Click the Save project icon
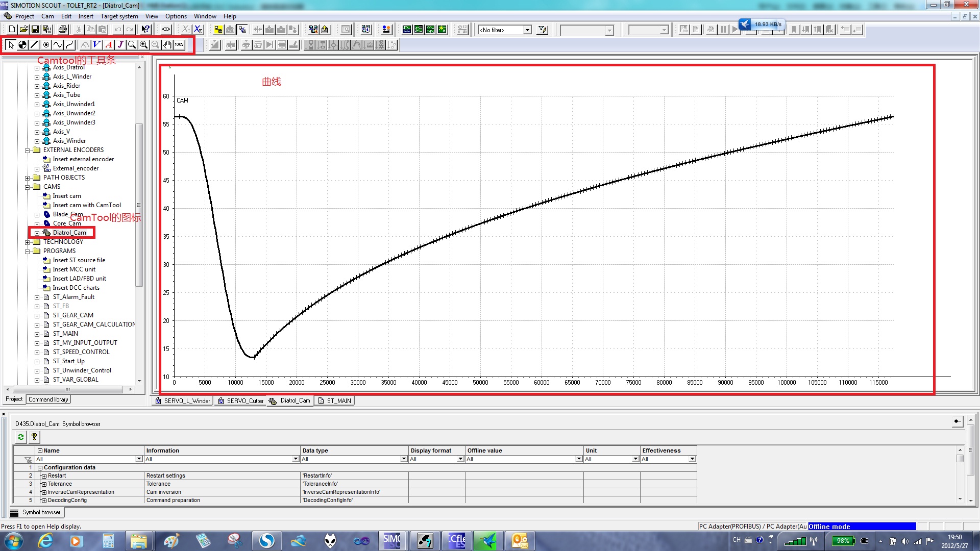Viewport: 980px width, 551px height. point(35,30)
